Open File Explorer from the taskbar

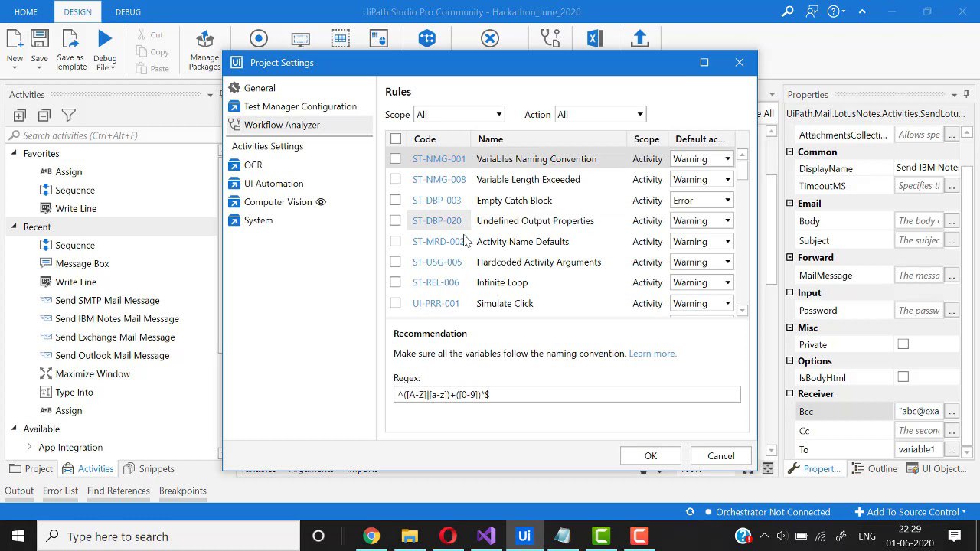click(x=410, y=536)
